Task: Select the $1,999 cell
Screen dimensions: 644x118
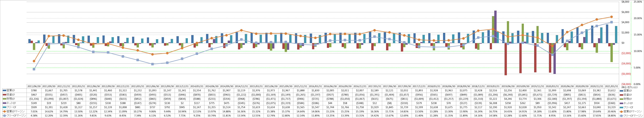Action: (552, 90)
